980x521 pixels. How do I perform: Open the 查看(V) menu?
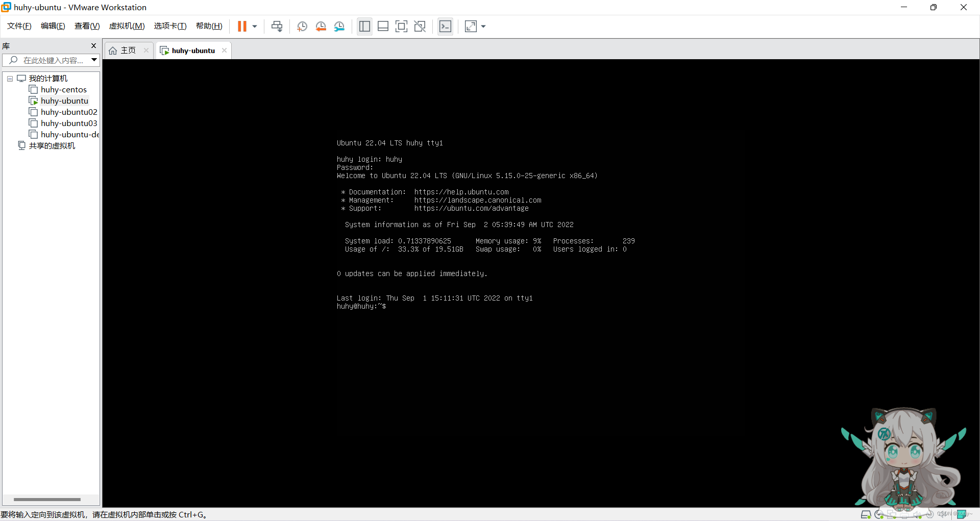click(x=87, y=26)
